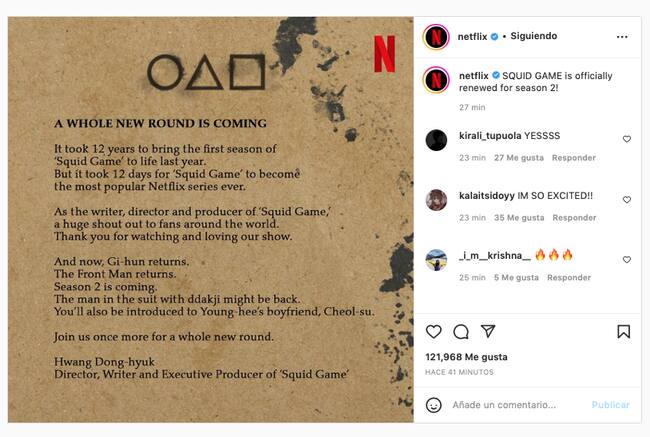Open the three-dot more options menu
650x437 pixels.
point(622,36)
